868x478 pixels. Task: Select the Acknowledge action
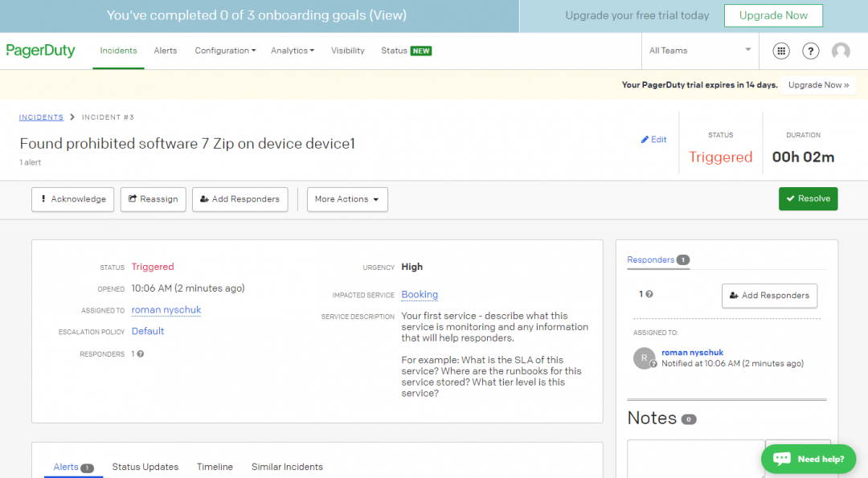[72, 199]
